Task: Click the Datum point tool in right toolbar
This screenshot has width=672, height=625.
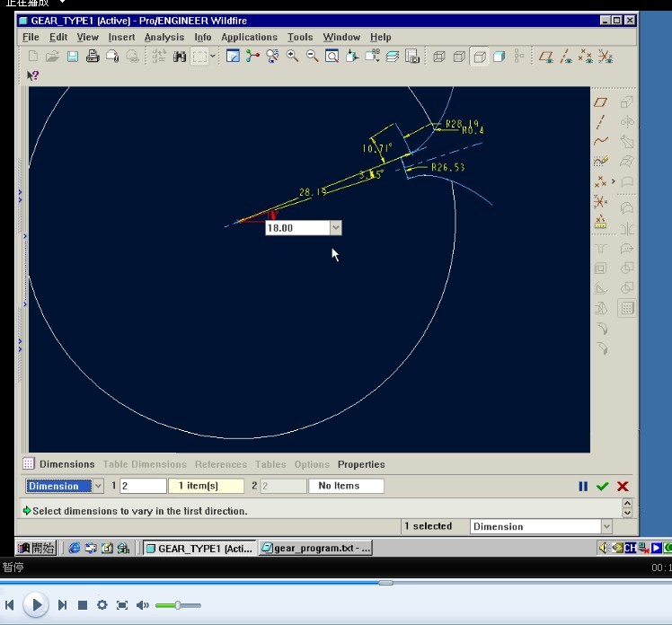Action: (x=600, y=181)
